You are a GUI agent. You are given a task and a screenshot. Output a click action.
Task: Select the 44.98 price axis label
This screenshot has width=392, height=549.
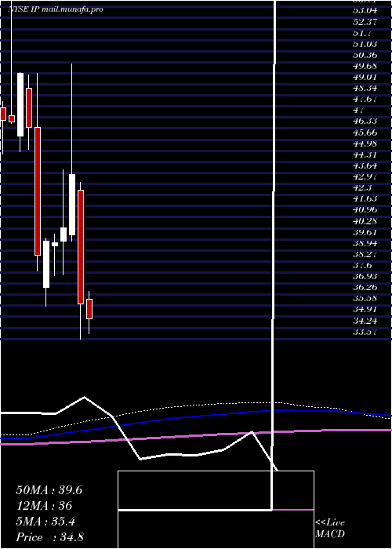click(365, 144)
